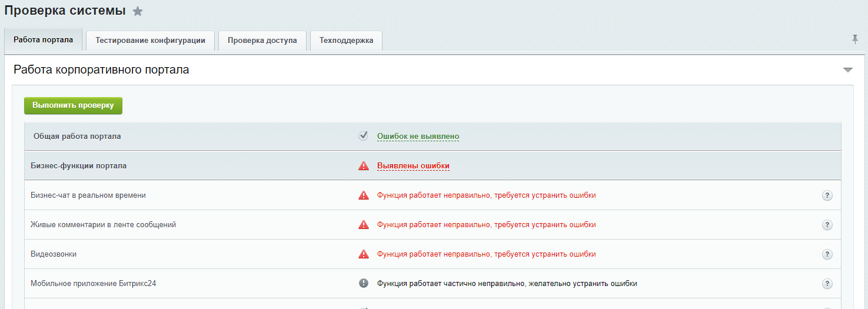Open help for Бизнес-чат в реальном времени
Screen dimensions: 868x309
tap(827, 195)
